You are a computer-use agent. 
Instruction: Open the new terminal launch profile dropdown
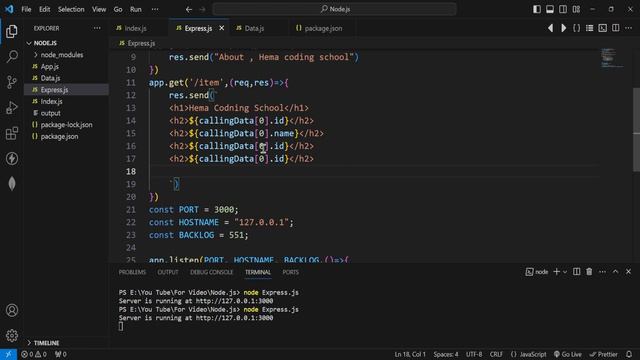[565, 272]
